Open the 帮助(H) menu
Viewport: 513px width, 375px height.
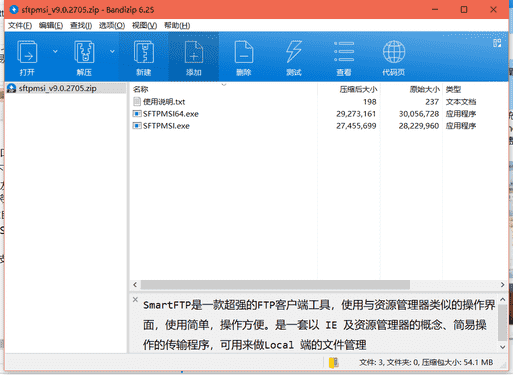(x=177, y=26)
